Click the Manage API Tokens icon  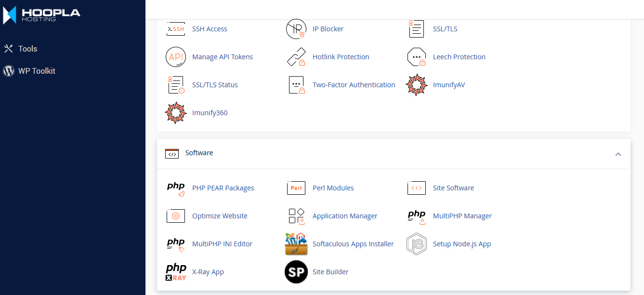[176, 57]
